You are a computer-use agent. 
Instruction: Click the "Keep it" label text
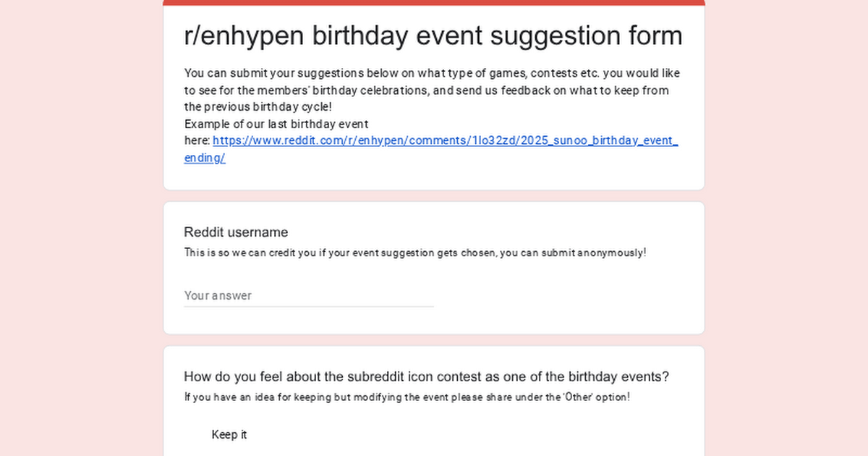229,434
